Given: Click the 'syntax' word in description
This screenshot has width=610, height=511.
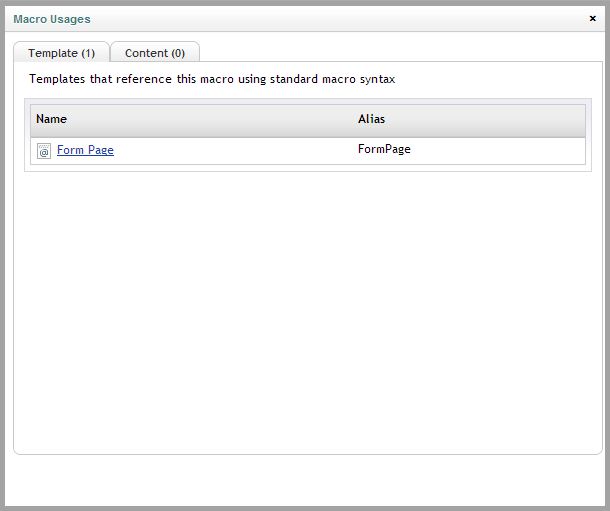Looking at the screenshot, I should click(377, 79).
